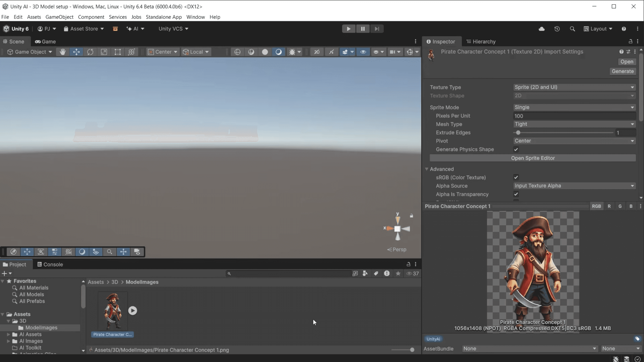Open the cloud services icon
Image resolution: width=644 pixels, height=362 pixels.
click(542, 29)
